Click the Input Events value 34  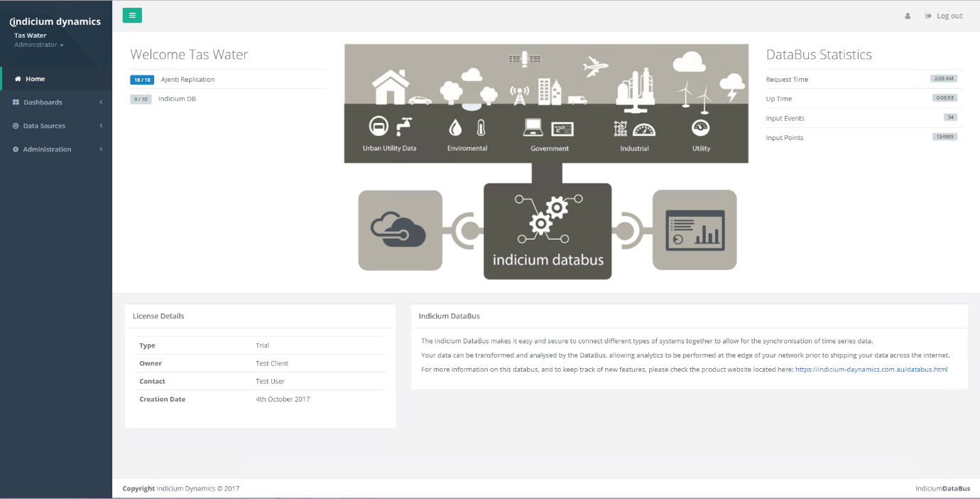pos(950,117)
